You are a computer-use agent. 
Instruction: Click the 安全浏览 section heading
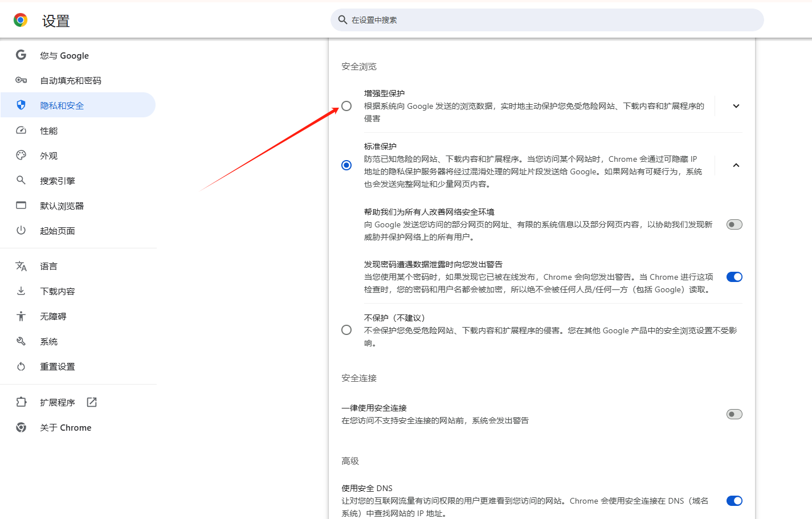point(359,67)
